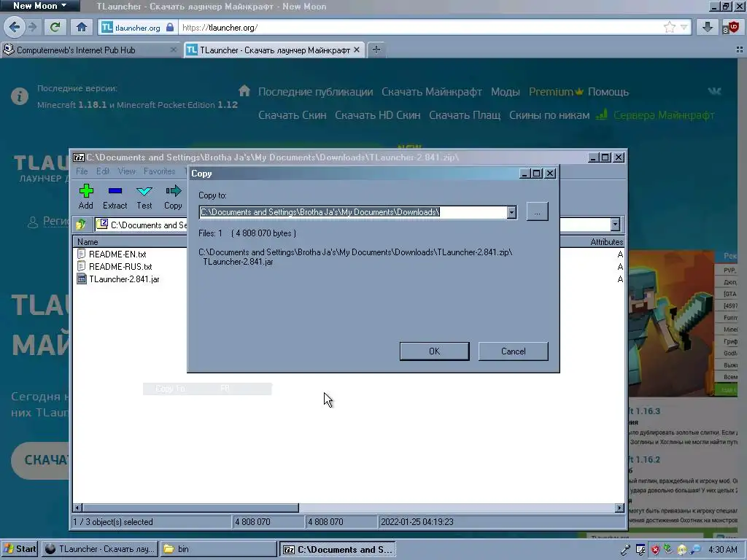The width and height of the screenshot is (747, 560).
Task: Open the Моды link
Action: coord(505,91)
